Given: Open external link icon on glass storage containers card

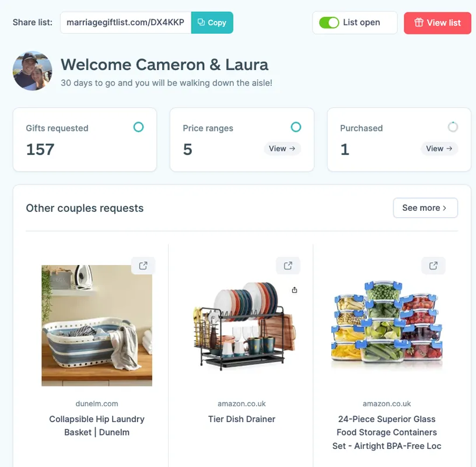Looking at the screenshot, I should [x=433, y=266].
